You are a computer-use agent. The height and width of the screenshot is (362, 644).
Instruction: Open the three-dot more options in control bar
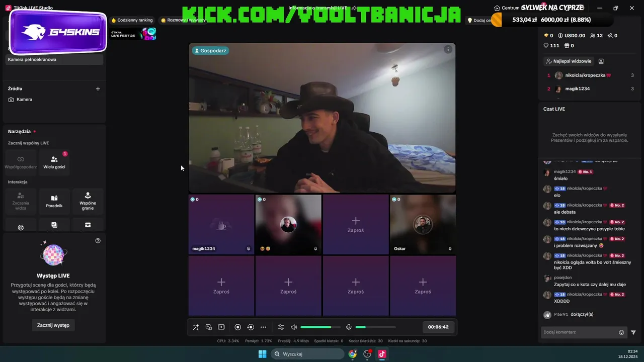(x=263, y=327)
